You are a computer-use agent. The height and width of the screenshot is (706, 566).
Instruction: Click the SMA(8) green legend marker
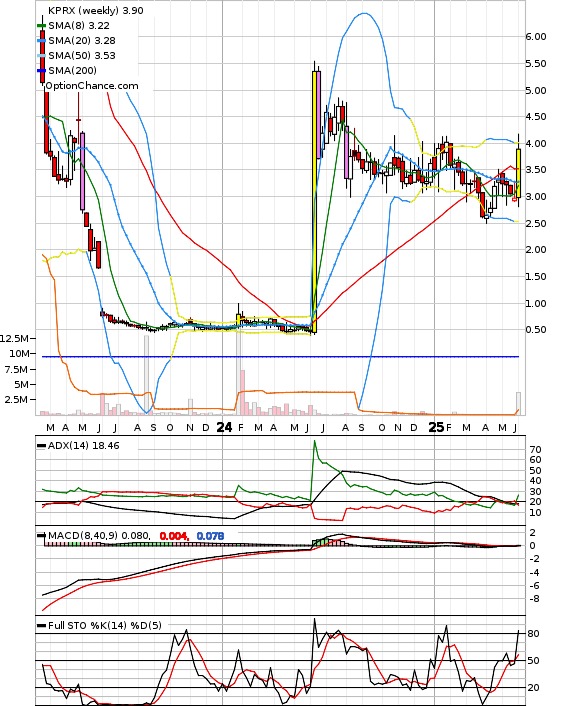click(x=41, y=26)
